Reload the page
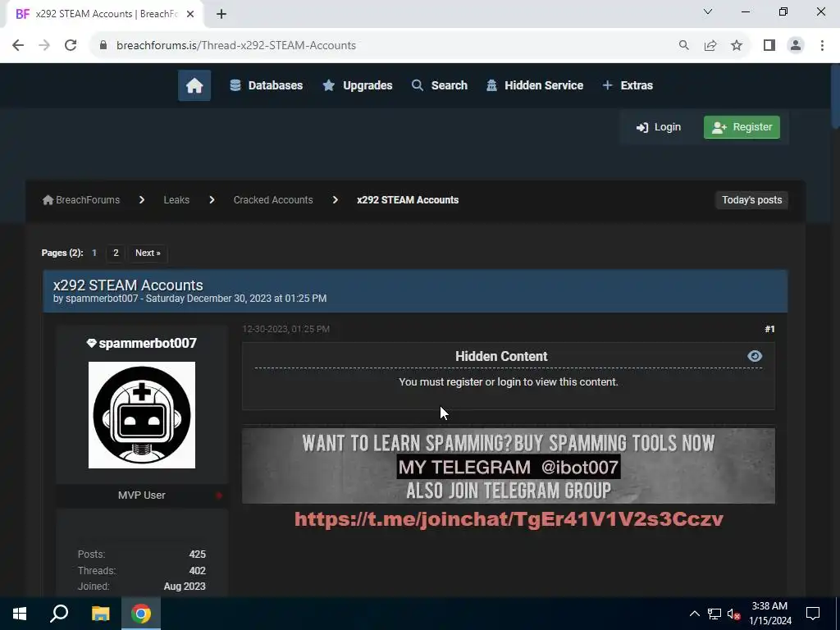 pos(71,45)
